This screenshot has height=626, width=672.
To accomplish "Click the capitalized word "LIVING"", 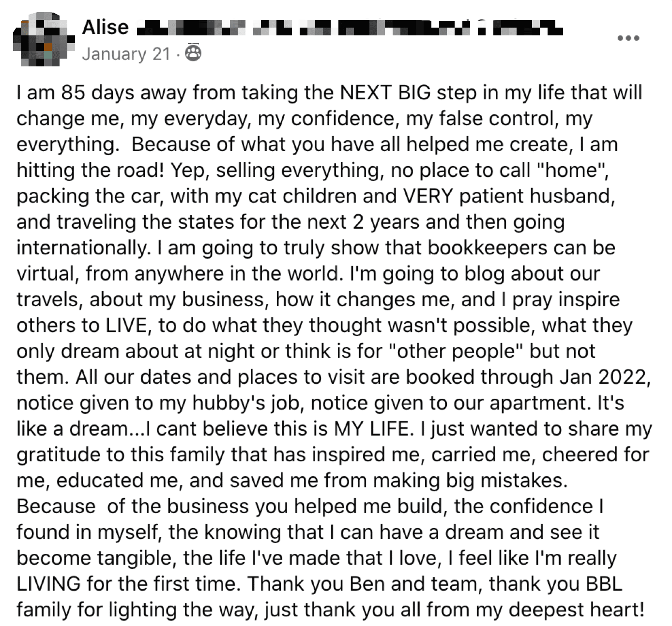I will (48, 583).
